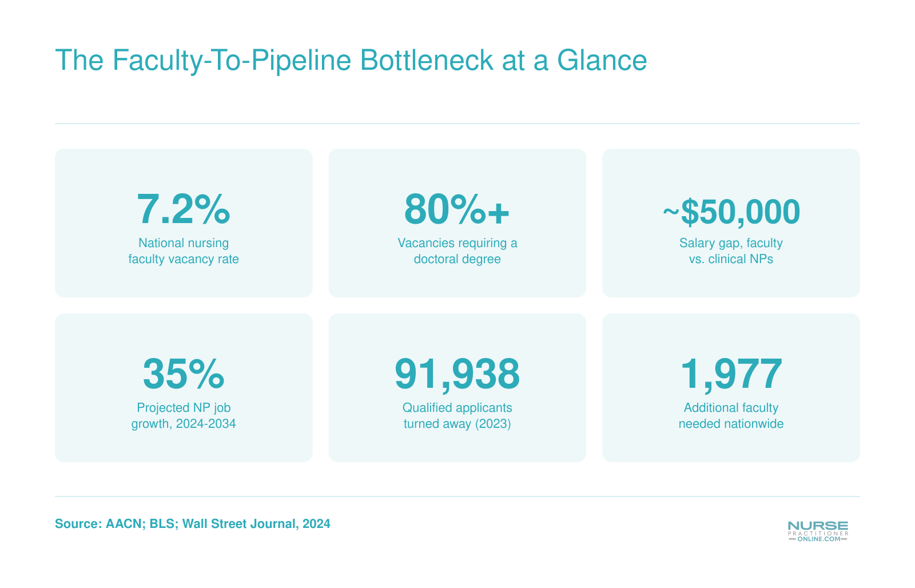Click the Qualified applicants turned away caption
The height and width of the screenshot is (588, 915).
457,416
